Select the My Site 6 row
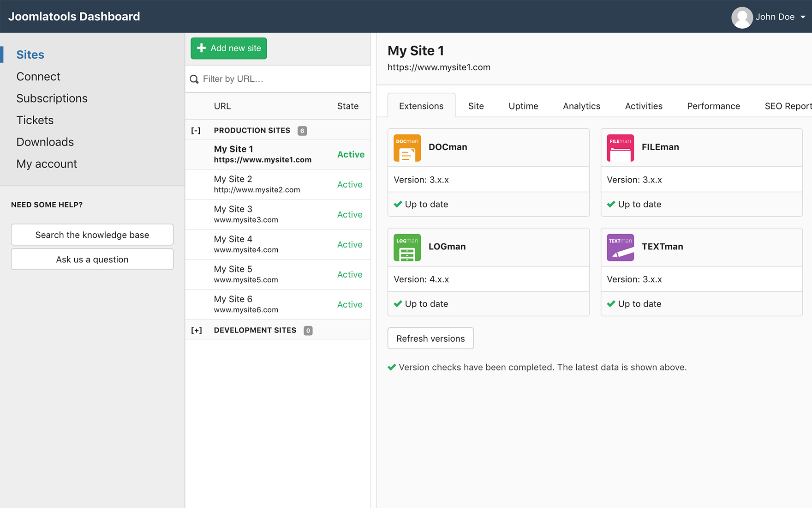Screen dimensions: 812x508 coord(278,304)
